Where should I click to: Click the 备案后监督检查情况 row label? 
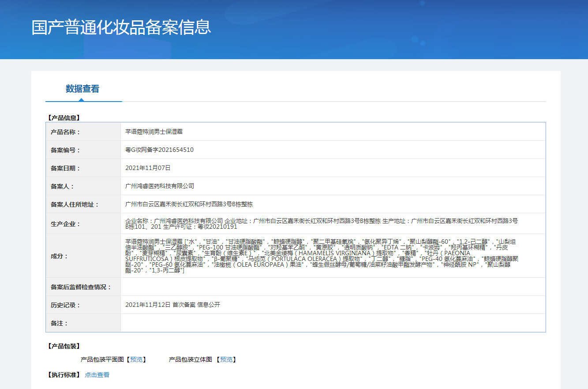pyautogui.click(x=81, y=287)
